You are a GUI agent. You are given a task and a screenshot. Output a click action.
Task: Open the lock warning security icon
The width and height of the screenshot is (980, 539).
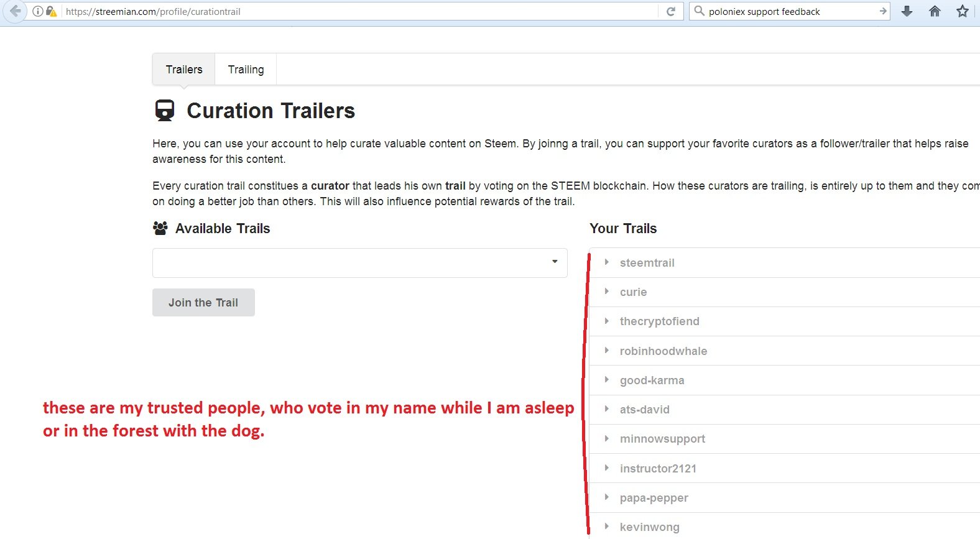(x=52, y=11)
